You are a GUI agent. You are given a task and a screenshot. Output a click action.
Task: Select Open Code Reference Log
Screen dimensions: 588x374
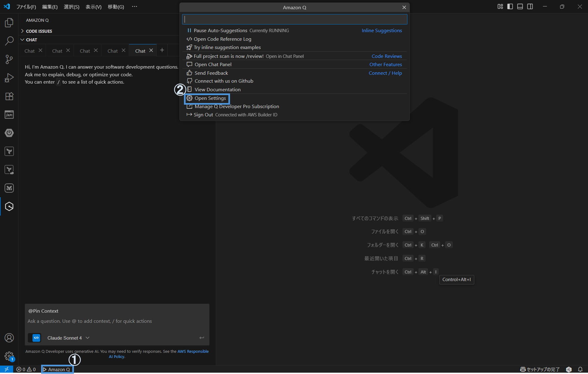tap(295, 39)
